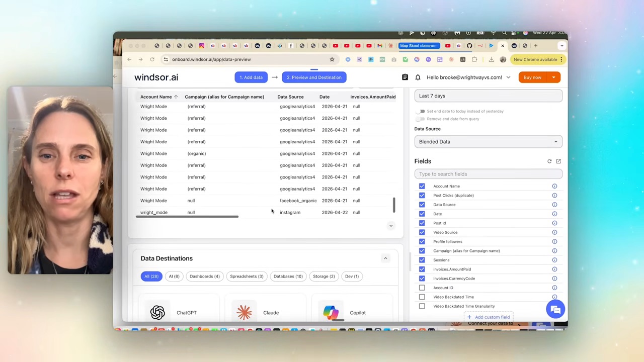Click Add custom field button
This screenshot has width=644, height=362.
coord(489,317)
